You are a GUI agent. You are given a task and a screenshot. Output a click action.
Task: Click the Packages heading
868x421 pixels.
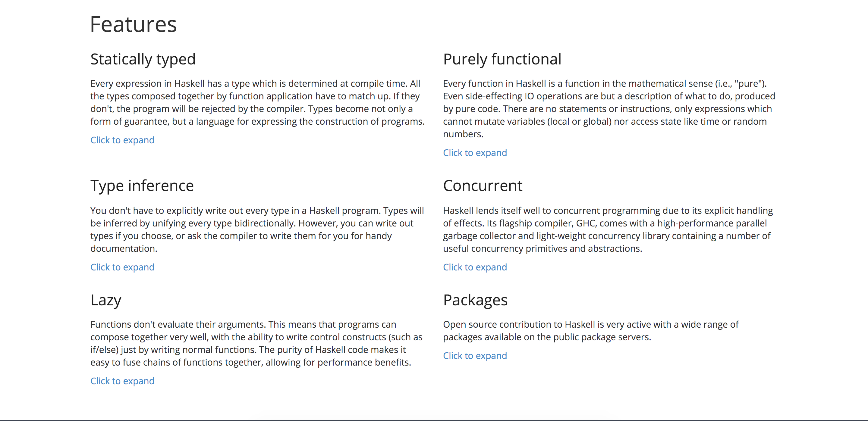475,300
